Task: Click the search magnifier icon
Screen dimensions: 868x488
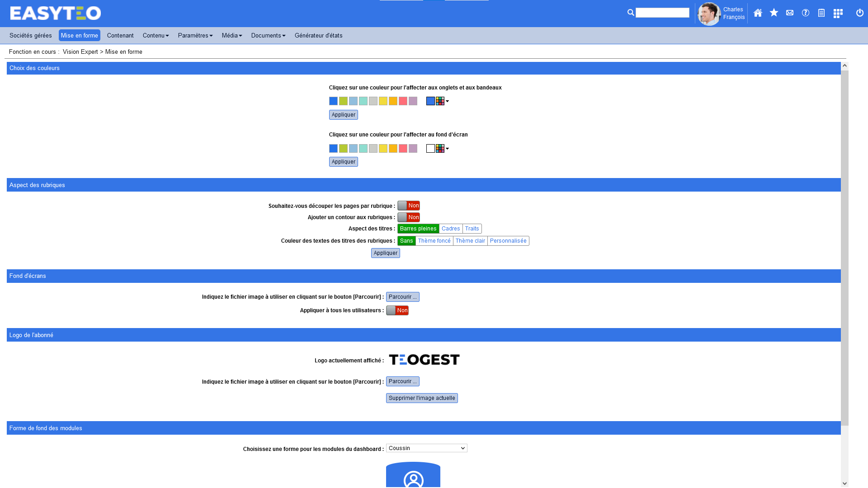Action: pos(631,13)
